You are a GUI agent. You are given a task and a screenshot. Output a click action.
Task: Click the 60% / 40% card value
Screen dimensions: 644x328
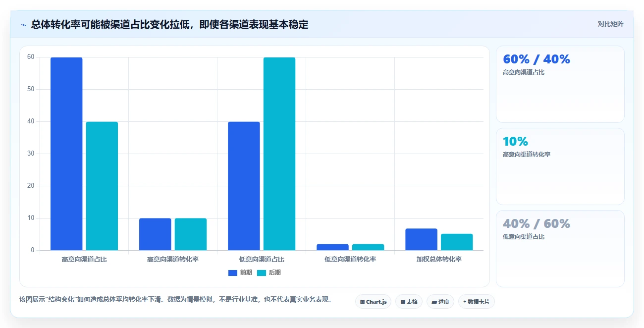[x=537, y=59]
